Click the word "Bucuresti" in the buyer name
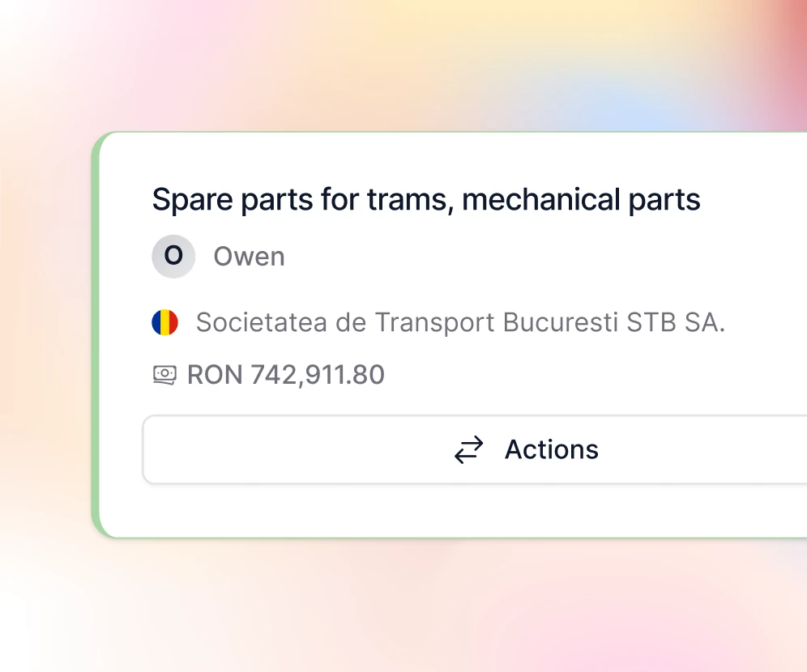Viewport: 807px width, 672px height. tap(561, 322)
